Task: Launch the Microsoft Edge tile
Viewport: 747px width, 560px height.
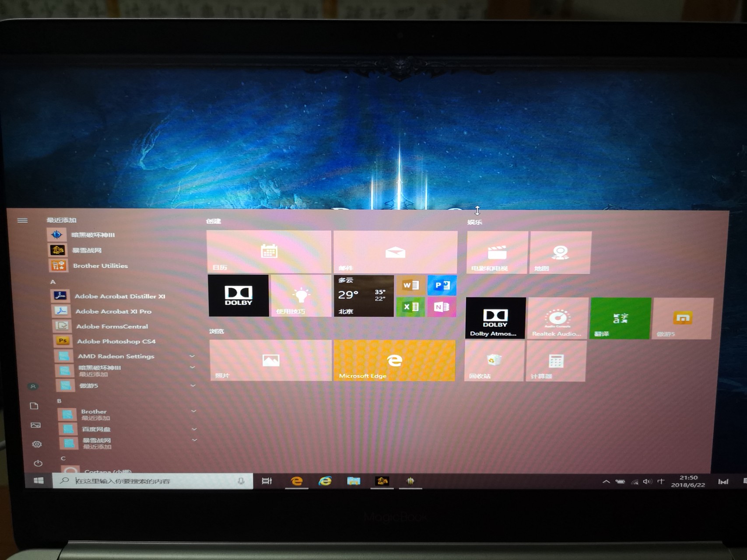Action: pyautogui.click(x=394, y=360)
